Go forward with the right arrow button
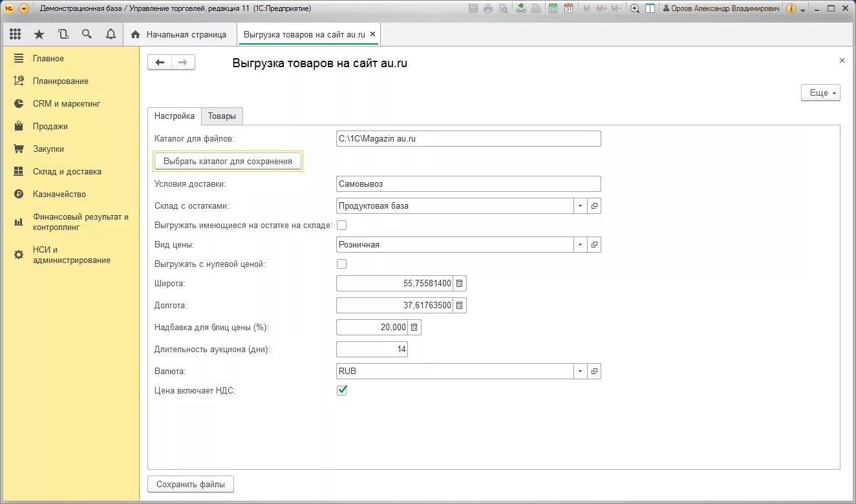This screenshot has width=856, height=504. point(183,62)
